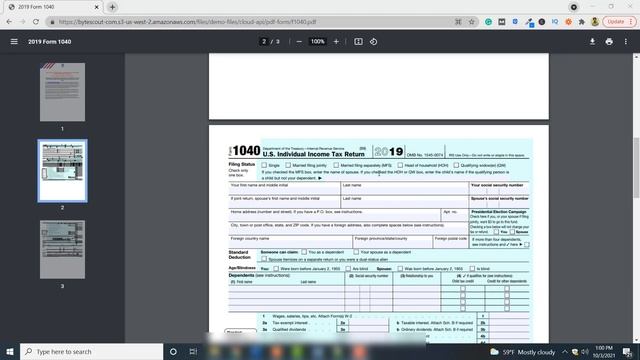Screen dimensions: 640x360
Task: Show hidden system tray icons
Action: pos(564,351)
